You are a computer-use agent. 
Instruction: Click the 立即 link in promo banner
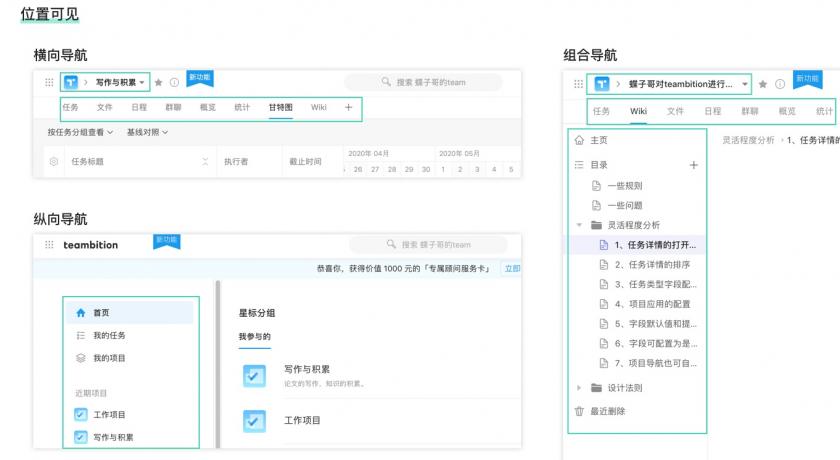[x=512, y=268]
